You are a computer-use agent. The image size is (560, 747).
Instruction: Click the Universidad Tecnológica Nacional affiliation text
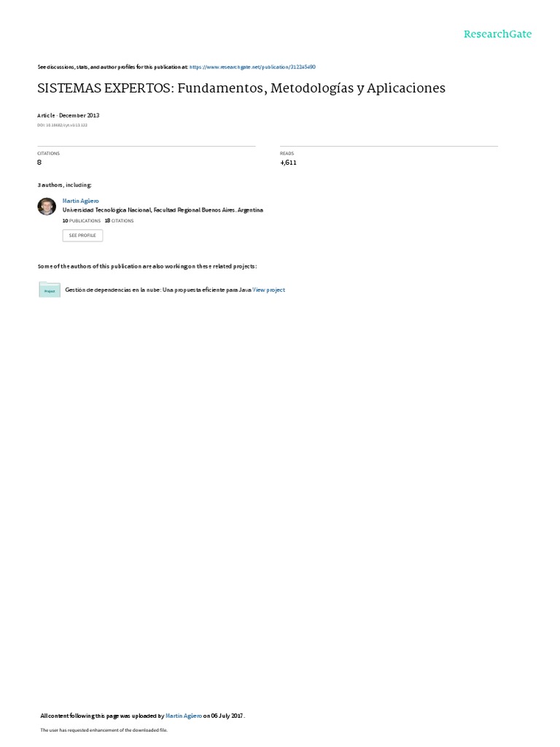tap(163, 210)
